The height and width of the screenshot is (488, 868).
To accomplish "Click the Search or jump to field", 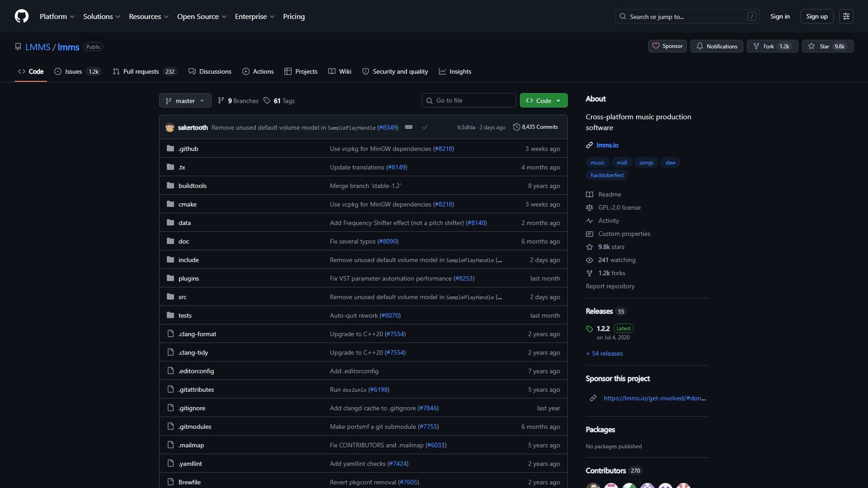I will point(687,16).
